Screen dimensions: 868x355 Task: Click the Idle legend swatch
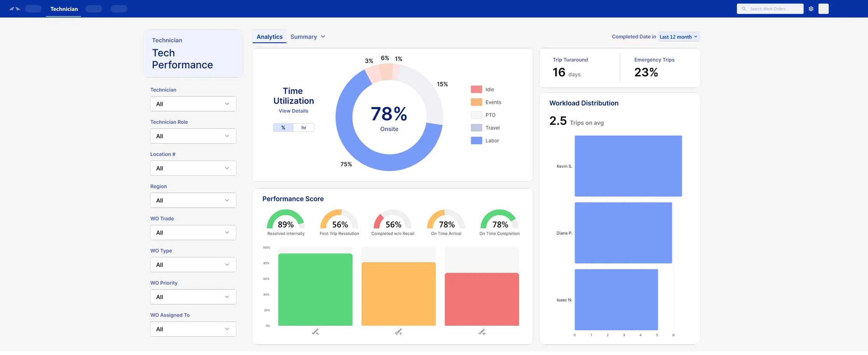coord(476,90)
